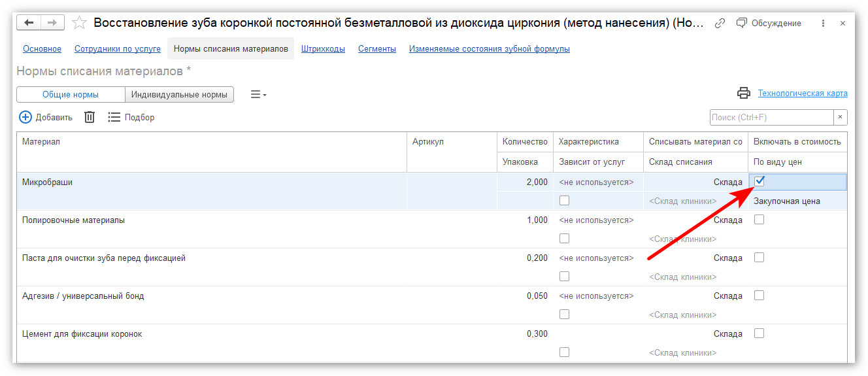The image size is (868, 376).
Task: Click <Склад клиники> cell in Микробраши row
Action: (695, 201)
